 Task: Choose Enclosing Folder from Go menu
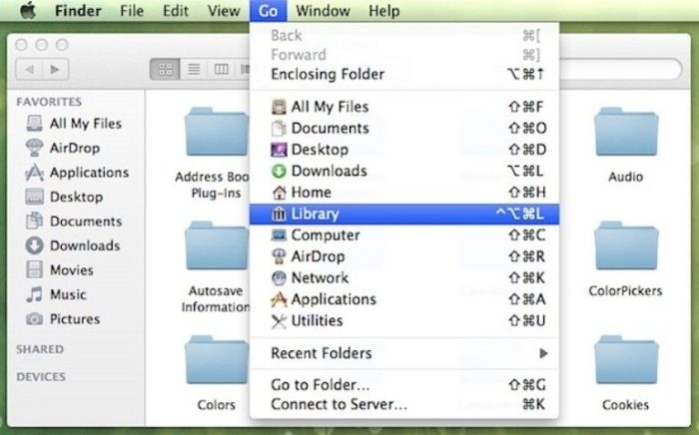[x=404, y=74]
